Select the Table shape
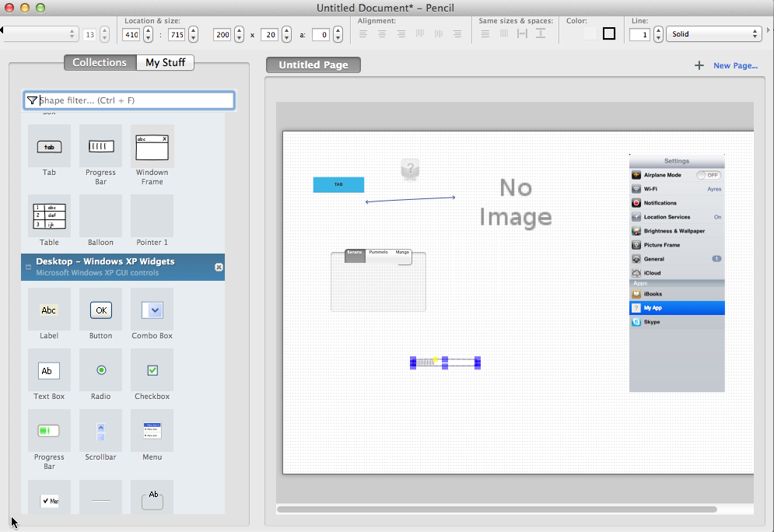This screenshot has height=532, width=774. coord(49,216)
